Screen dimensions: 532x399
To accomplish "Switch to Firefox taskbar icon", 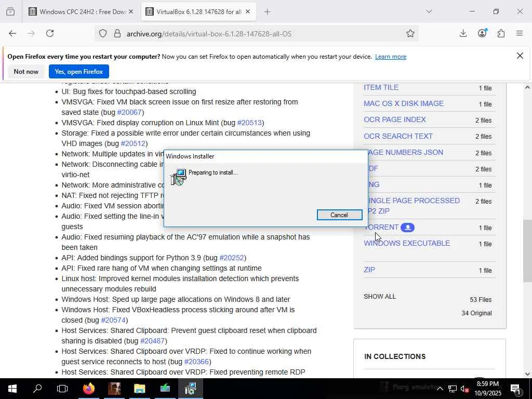I will click(x=88, y=389).
